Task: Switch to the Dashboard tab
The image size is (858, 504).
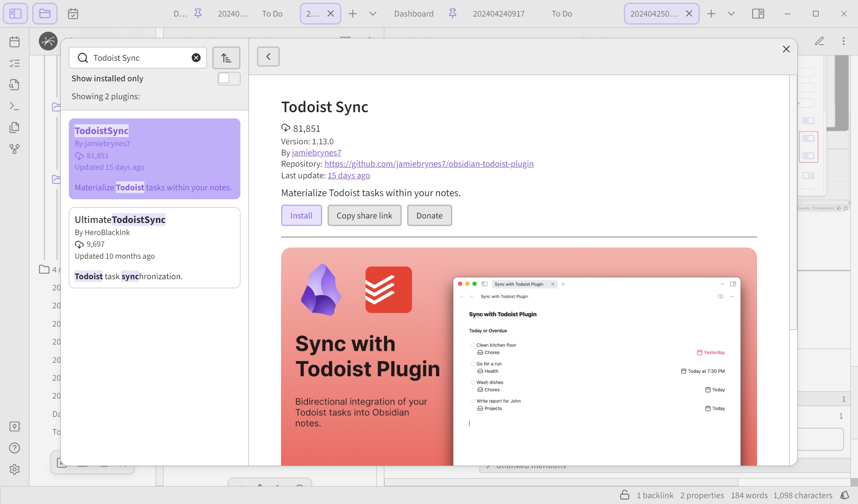Action: pos(414,14)
